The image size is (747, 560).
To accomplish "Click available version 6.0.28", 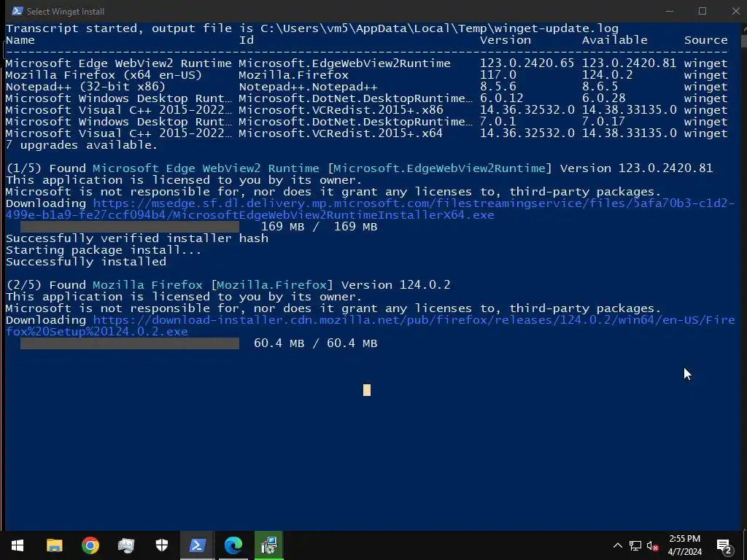I will pos(603,98).
